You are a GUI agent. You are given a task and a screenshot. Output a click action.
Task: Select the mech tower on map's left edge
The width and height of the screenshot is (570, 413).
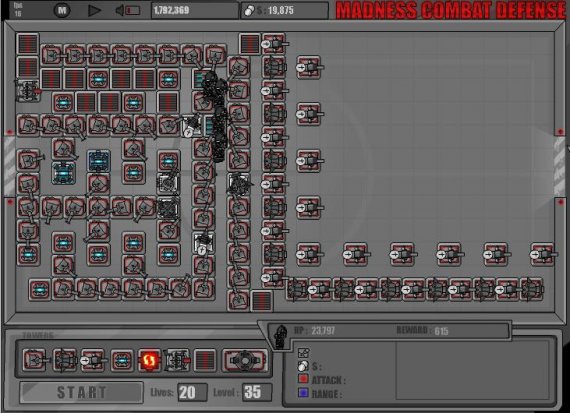[x=28, y=91]
